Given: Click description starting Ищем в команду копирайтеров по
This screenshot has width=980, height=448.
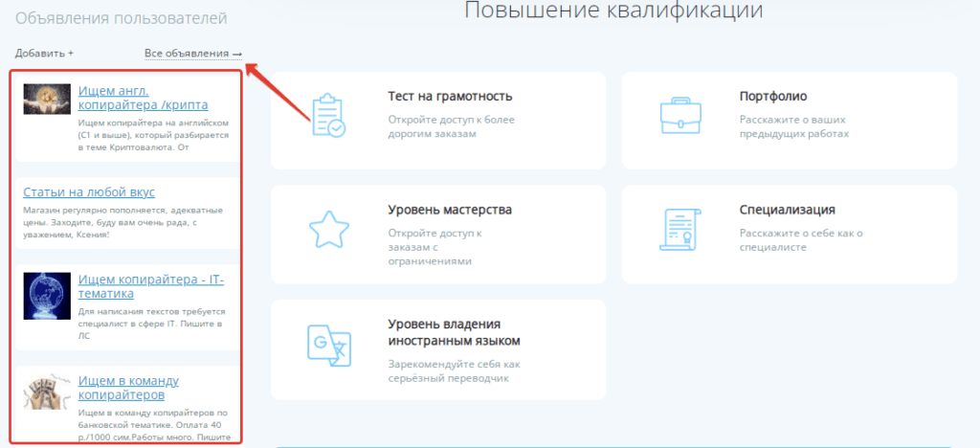Looking at the screenshot, I should point(155,425).
